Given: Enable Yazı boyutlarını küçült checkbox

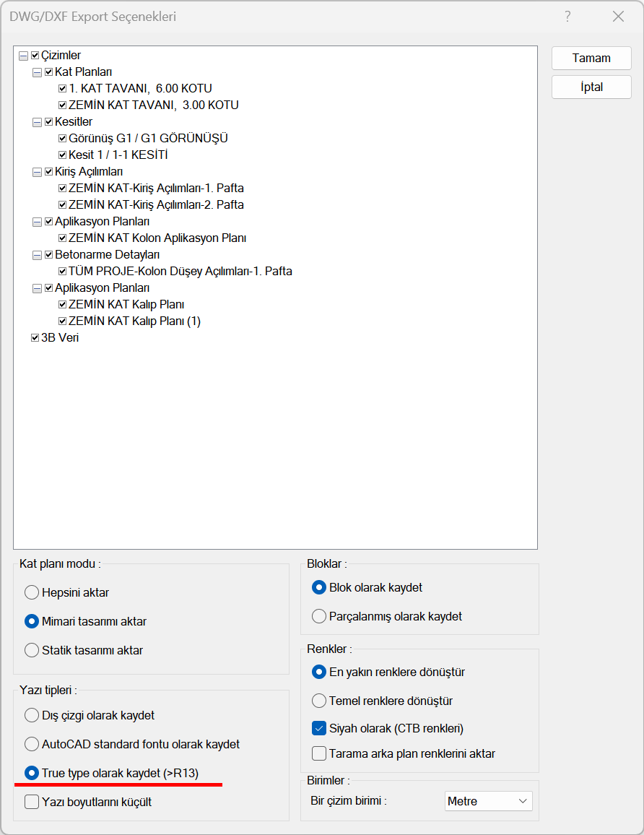Looking at the screenshot, I should click(32, 802).
